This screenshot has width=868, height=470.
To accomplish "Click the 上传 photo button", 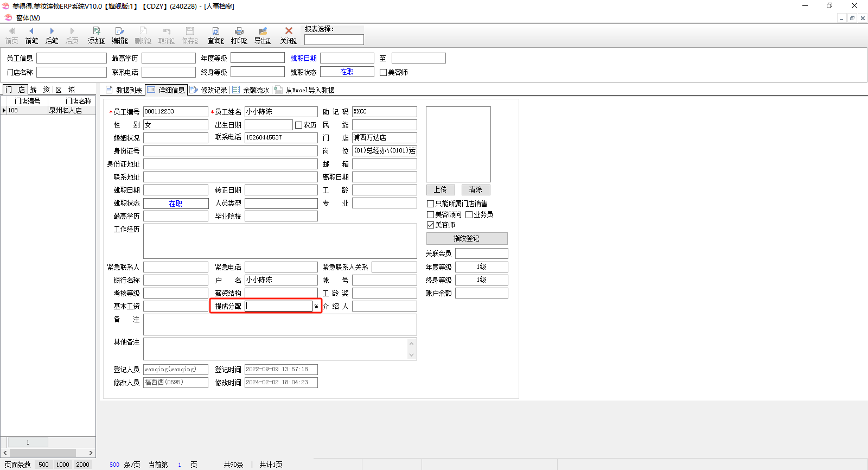I will [441, 190].
